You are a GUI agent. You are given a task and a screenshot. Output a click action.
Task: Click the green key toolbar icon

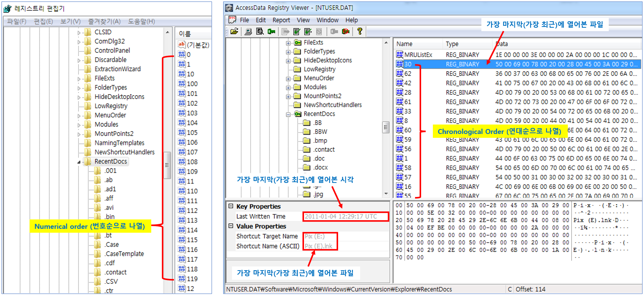tap(271, 31)
